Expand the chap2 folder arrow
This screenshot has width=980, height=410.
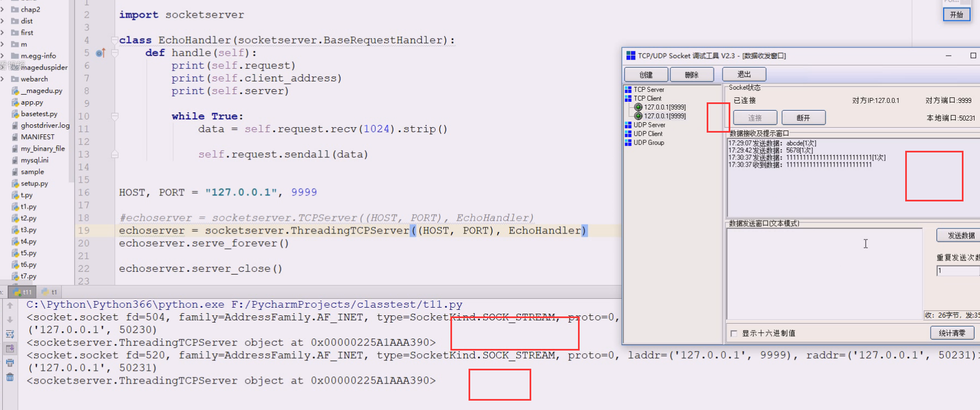[3, 9]
